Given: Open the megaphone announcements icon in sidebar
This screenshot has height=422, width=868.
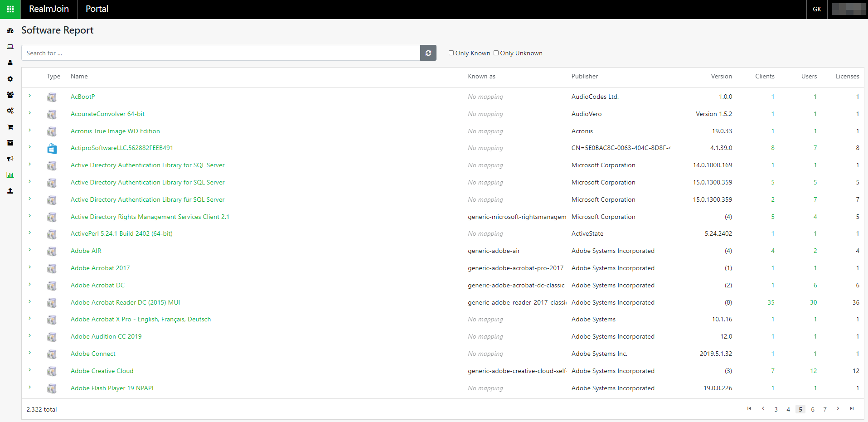Looking at the screenshot, I should coord(10,159).
